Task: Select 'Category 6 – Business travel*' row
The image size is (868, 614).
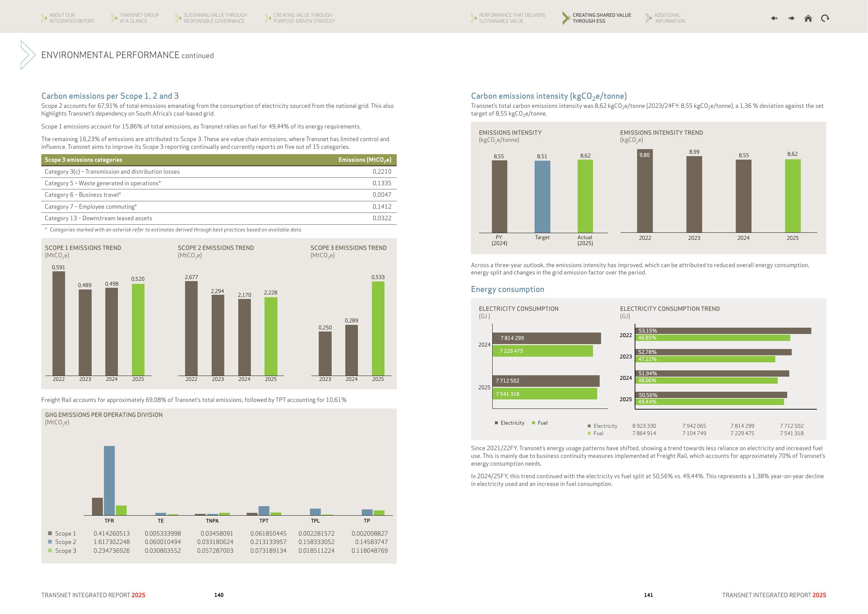Action: click(x=219, y=195)
